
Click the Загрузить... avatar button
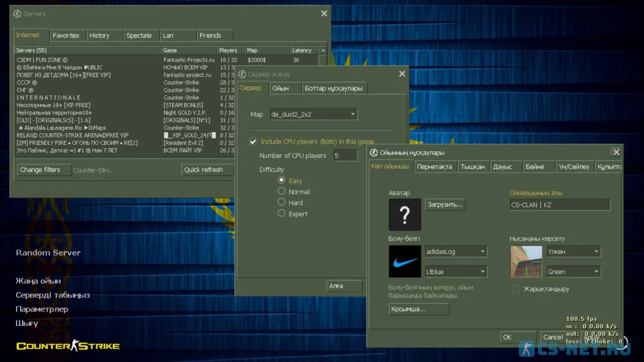445,204
